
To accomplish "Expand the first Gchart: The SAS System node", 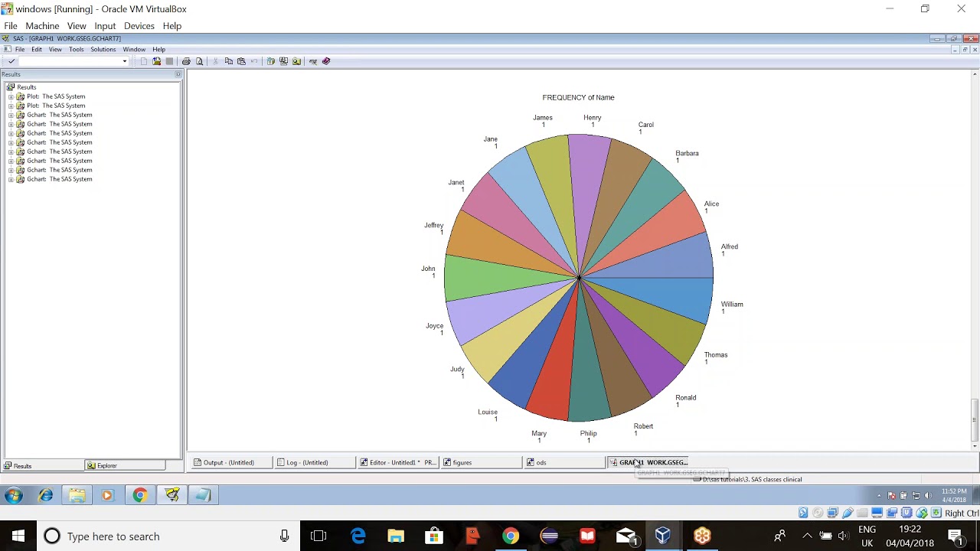I will [11, 115].
